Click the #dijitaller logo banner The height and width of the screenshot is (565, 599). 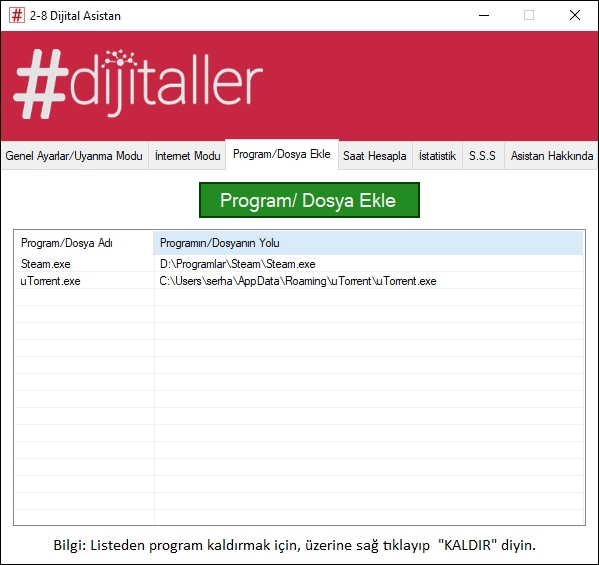coord(138,84)
